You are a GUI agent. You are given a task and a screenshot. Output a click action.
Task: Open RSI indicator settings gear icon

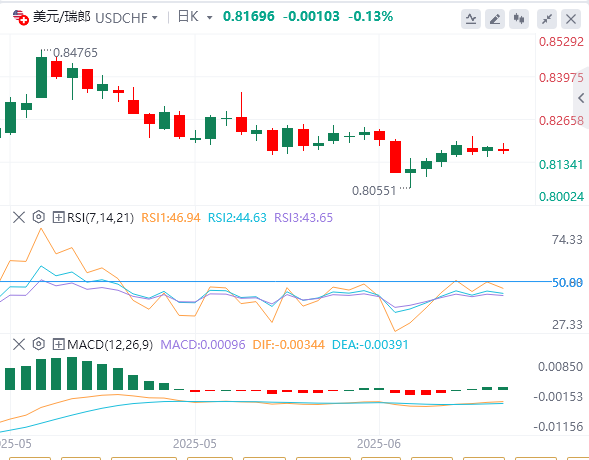tap(39, 217)
